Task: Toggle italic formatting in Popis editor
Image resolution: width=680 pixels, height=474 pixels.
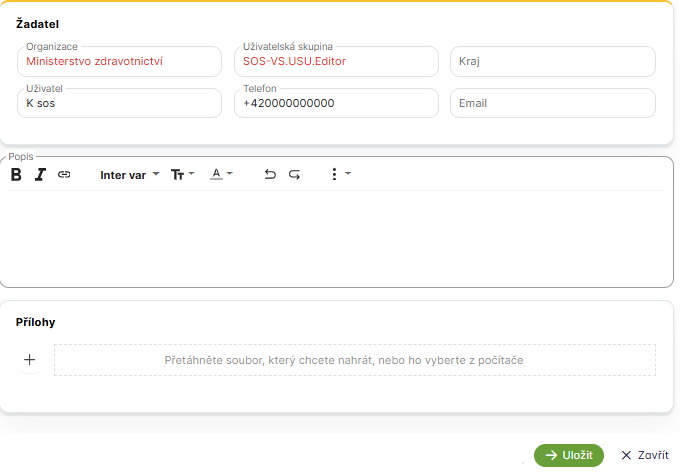Action: tap(40, 174)
